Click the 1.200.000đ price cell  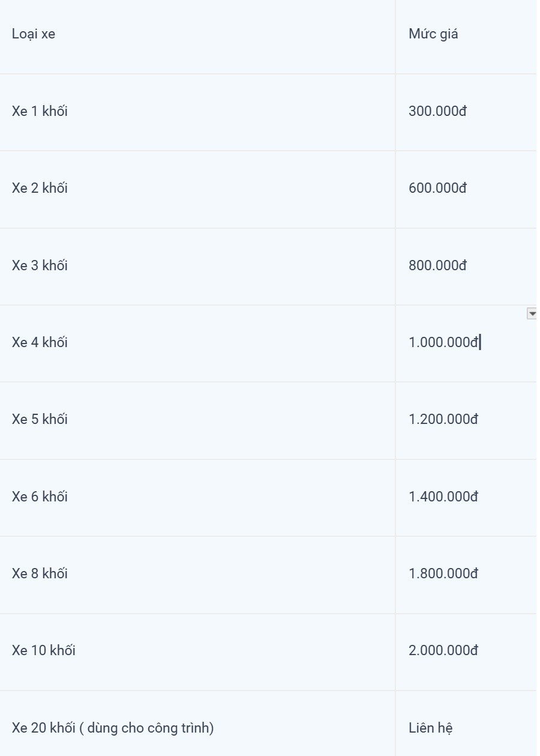tap(443, 419)
